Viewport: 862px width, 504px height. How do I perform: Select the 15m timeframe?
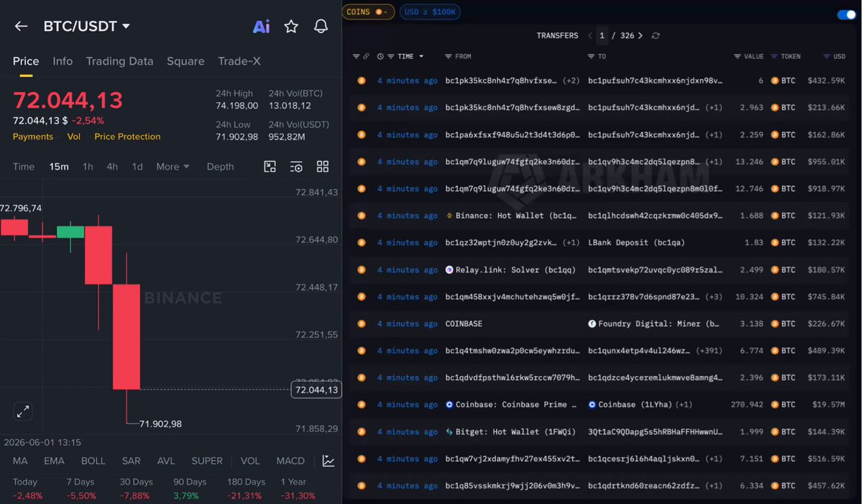coord(59,167)
